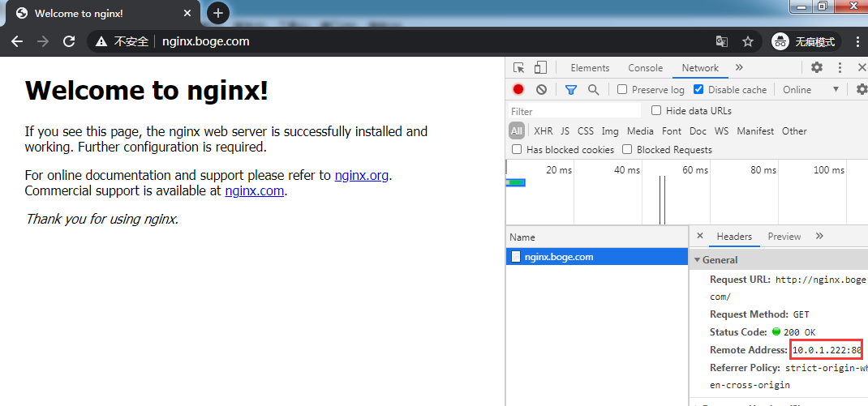Click the browser forward arrow
This screenshot has width=868, height=406.
(x=43, y=41)
